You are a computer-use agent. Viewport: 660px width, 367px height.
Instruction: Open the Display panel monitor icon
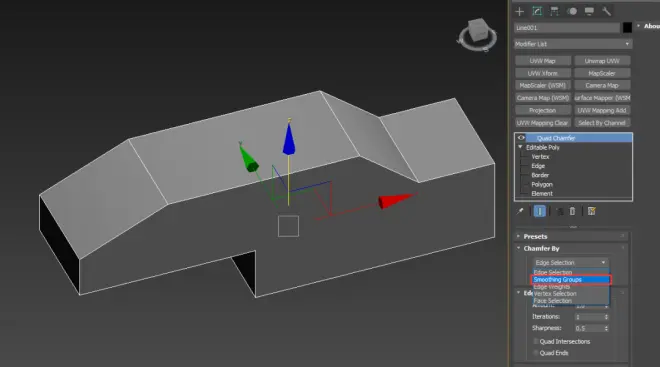point(589,11)
